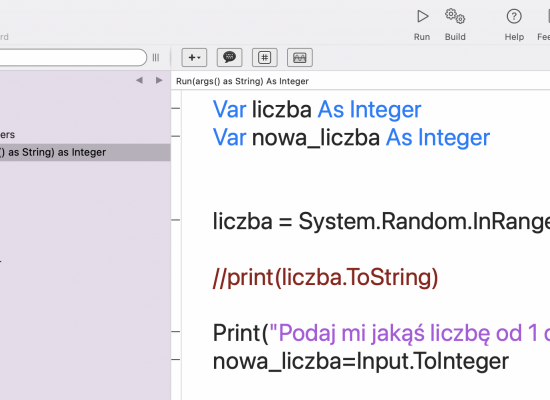Click gutter marker beside the Print line
The width and height of the screenshot is (550, 400).
click(x=176, y=332)
